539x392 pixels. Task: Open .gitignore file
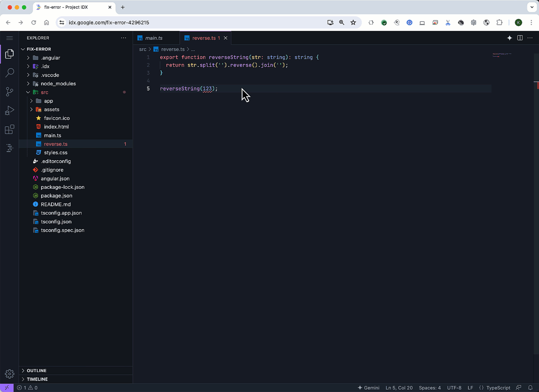[x=52, y=170]
